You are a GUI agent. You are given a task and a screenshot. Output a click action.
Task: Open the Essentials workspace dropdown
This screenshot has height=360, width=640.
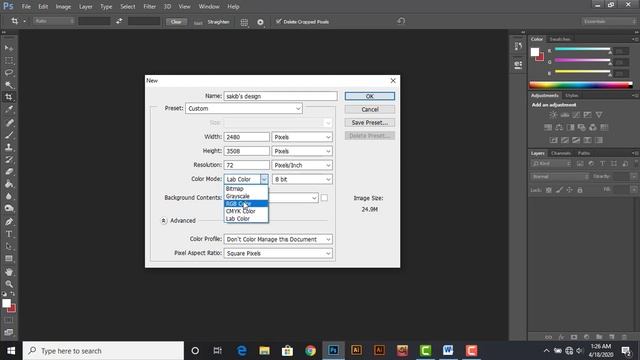(608, 21)
